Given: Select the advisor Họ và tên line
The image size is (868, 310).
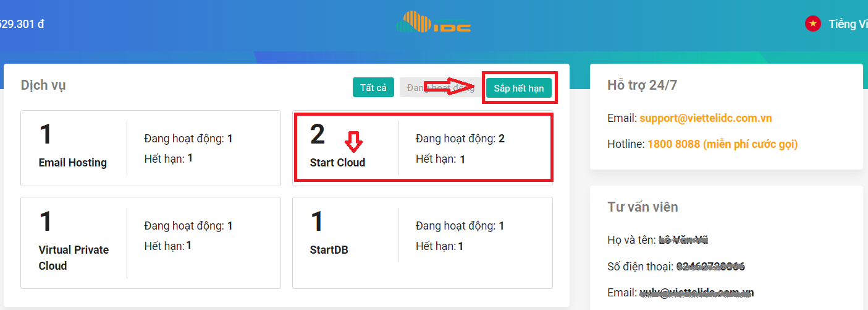Looking at the screenshot, I should point(659,239).
